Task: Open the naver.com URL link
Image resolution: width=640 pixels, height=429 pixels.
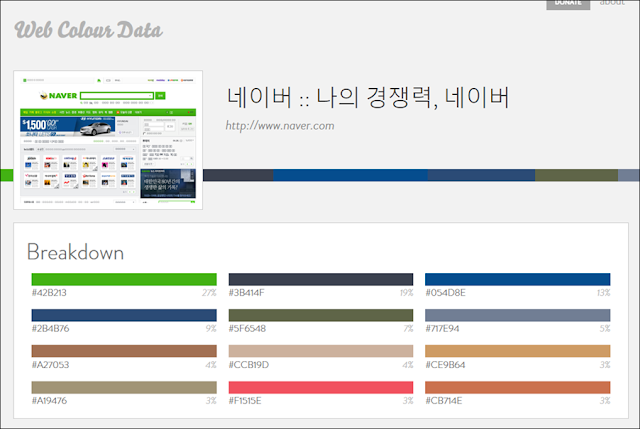Action: pos(280,125)
